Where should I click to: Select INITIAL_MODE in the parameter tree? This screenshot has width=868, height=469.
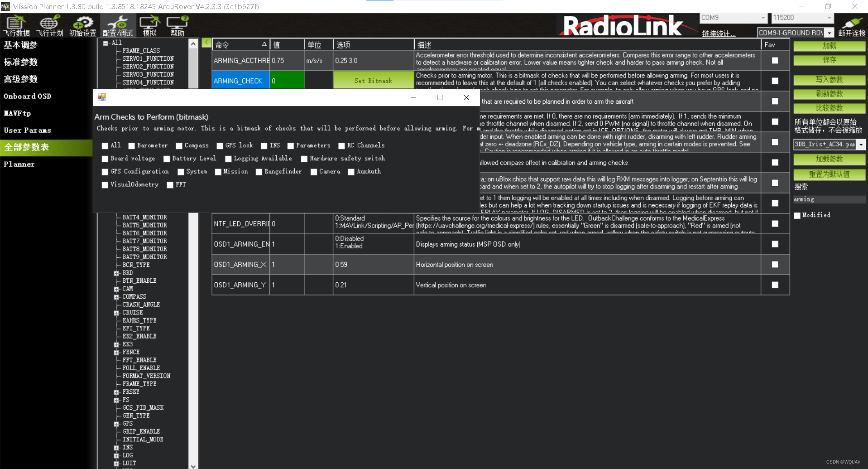[143, 440]
